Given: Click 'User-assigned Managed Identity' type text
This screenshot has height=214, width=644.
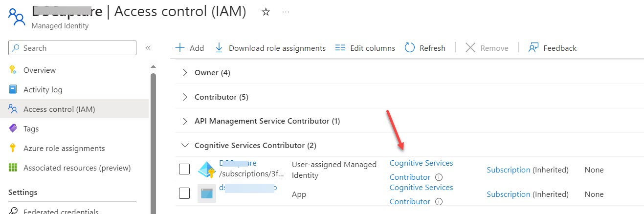Looking at the screenshot, I should pos(334,170).
